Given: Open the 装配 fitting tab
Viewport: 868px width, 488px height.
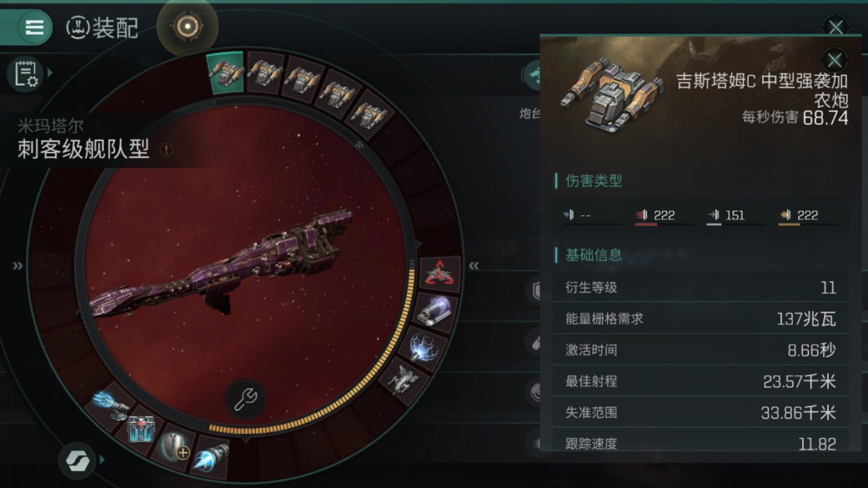Looking at the screenshot, I should [102, 27].
